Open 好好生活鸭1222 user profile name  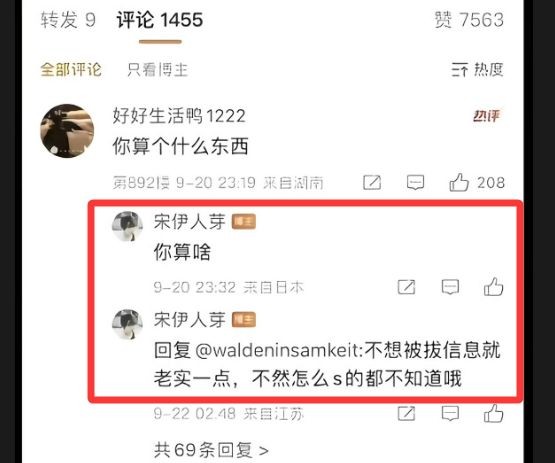[179, 116]
